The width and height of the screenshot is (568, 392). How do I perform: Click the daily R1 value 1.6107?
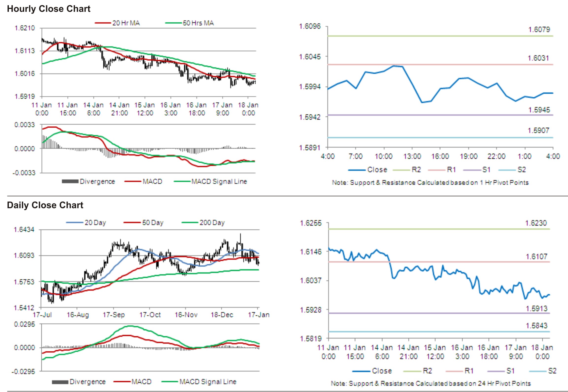click(x=536, y=257)
